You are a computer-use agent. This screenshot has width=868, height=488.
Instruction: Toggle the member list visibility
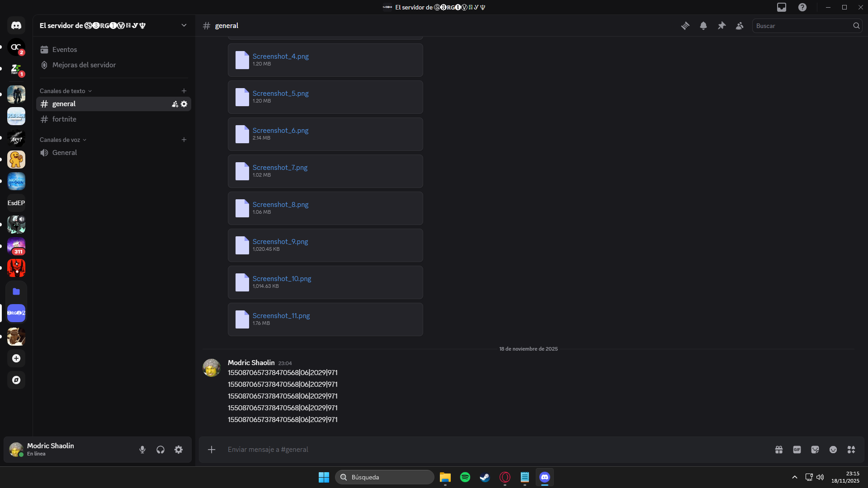pyautogui.click(x=740, y=26)
